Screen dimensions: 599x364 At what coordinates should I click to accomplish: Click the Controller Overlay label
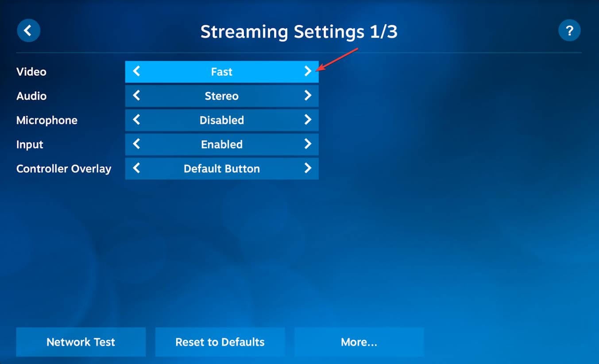(64, 169)
